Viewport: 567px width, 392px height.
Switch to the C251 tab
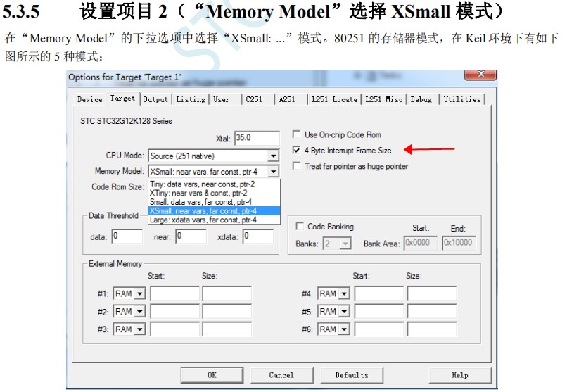(x=254, y=99)
